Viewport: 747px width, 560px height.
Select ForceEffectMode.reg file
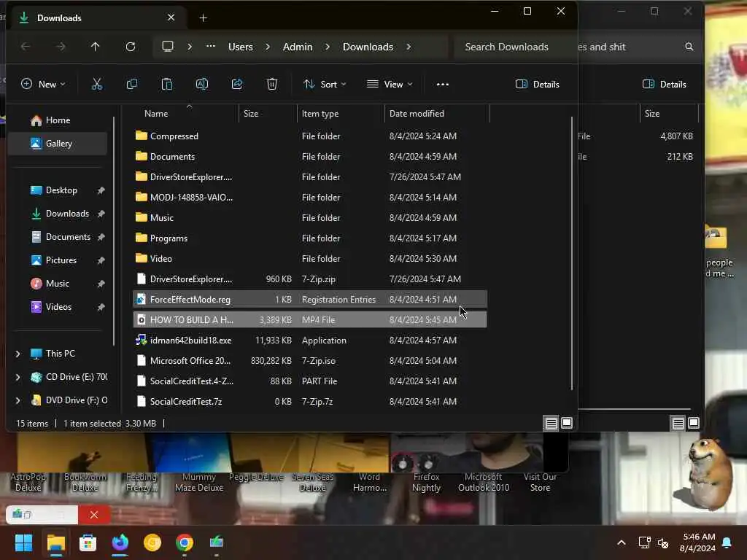309,300
